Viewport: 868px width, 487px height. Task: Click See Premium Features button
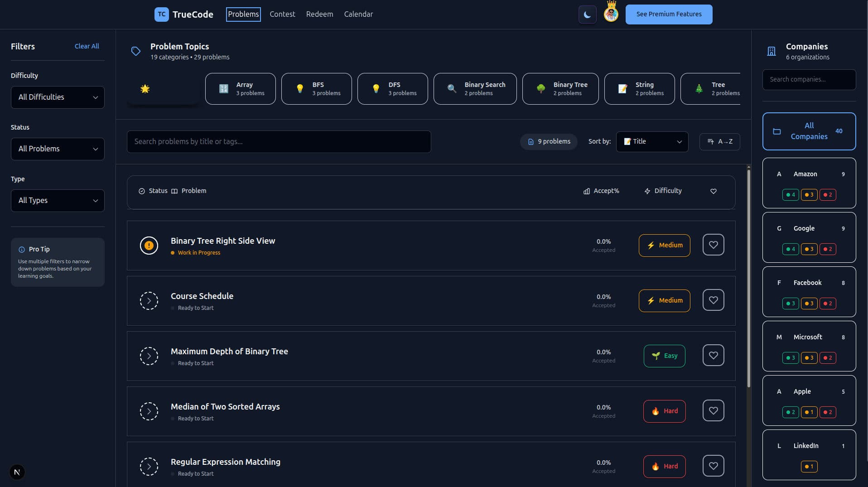pos(669,14)
